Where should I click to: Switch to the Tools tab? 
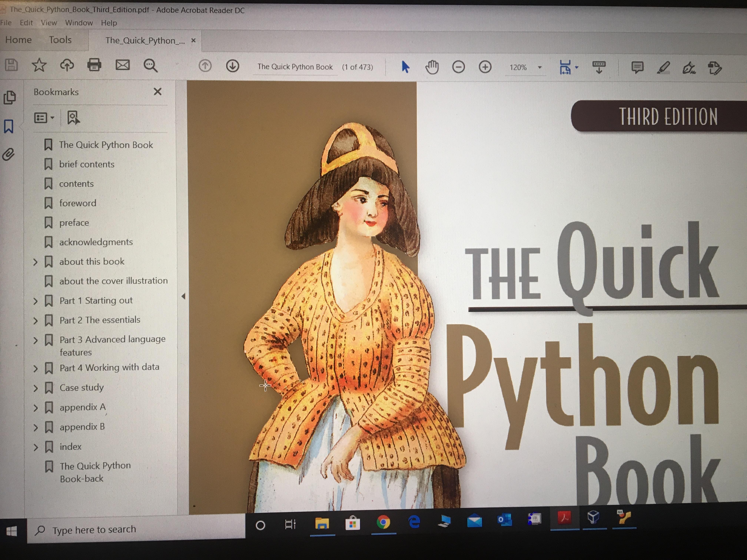(x=60, y=40)
